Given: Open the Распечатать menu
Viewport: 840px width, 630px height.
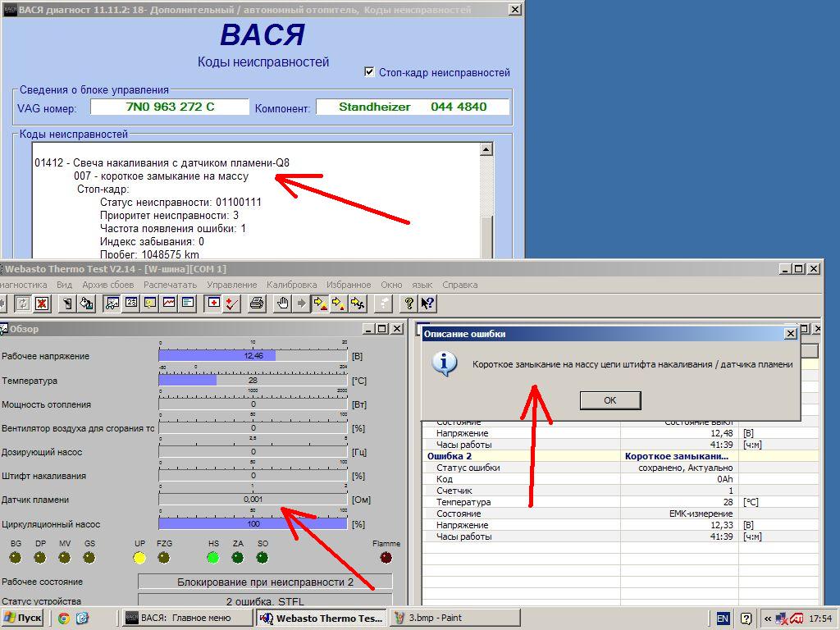Looking at the screenshot, I should tap(171, 285).
